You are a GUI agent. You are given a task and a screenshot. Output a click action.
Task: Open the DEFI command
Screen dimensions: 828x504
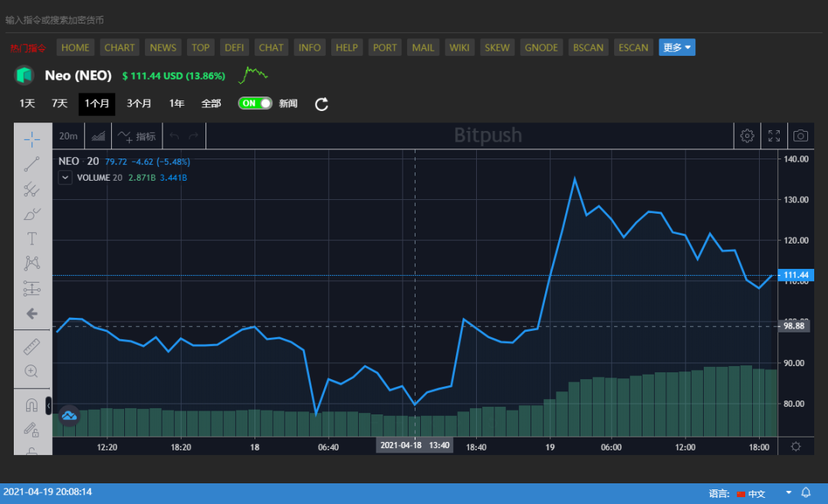(235, 47)
